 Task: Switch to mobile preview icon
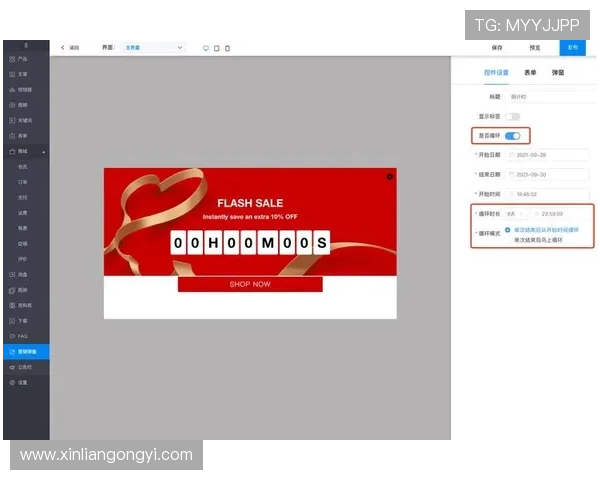(227, 48)
